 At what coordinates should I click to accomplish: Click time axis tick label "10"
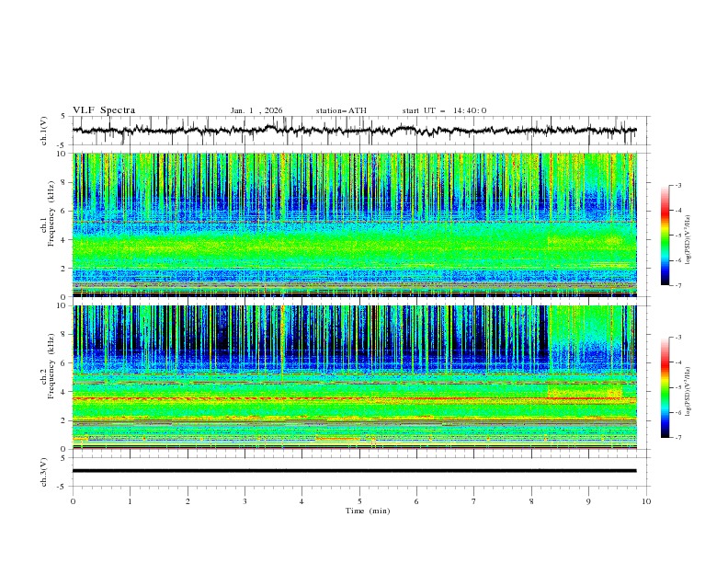coord(646,501)
